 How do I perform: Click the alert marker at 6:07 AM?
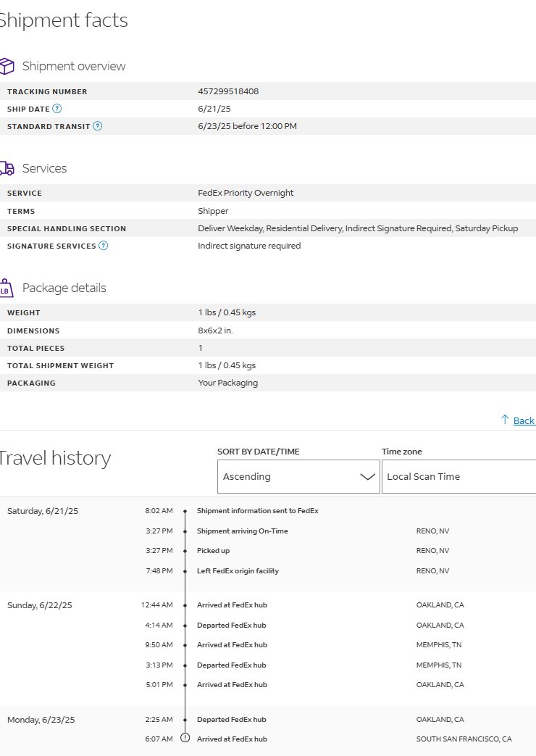click(x=185, y=738)
